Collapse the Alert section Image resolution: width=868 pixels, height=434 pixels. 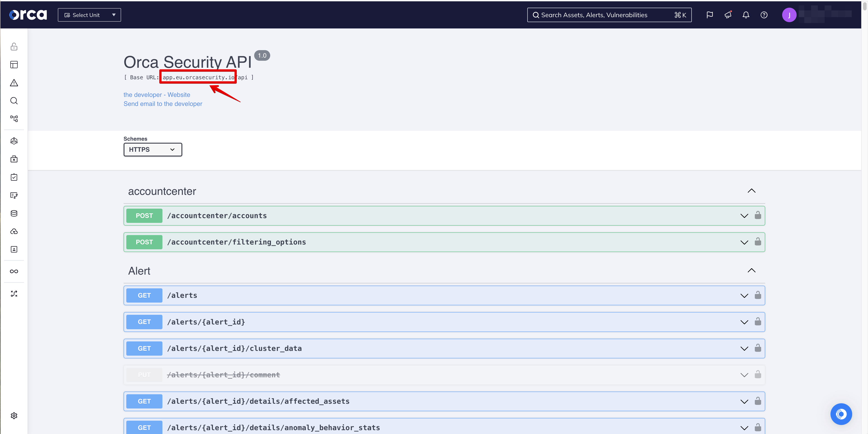(751, 271)
